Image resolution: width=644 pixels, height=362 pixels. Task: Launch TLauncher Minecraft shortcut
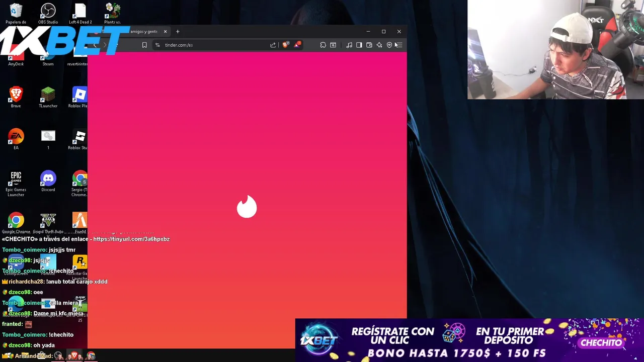pyautogui.click(x=48, y=97)
